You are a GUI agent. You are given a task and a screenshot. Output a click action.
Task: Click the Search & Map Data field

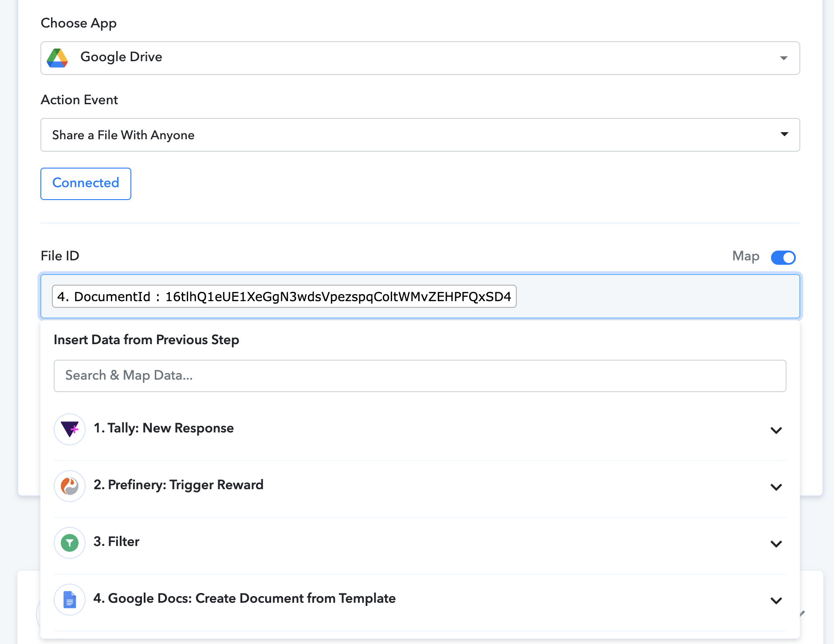coord(420,376)
